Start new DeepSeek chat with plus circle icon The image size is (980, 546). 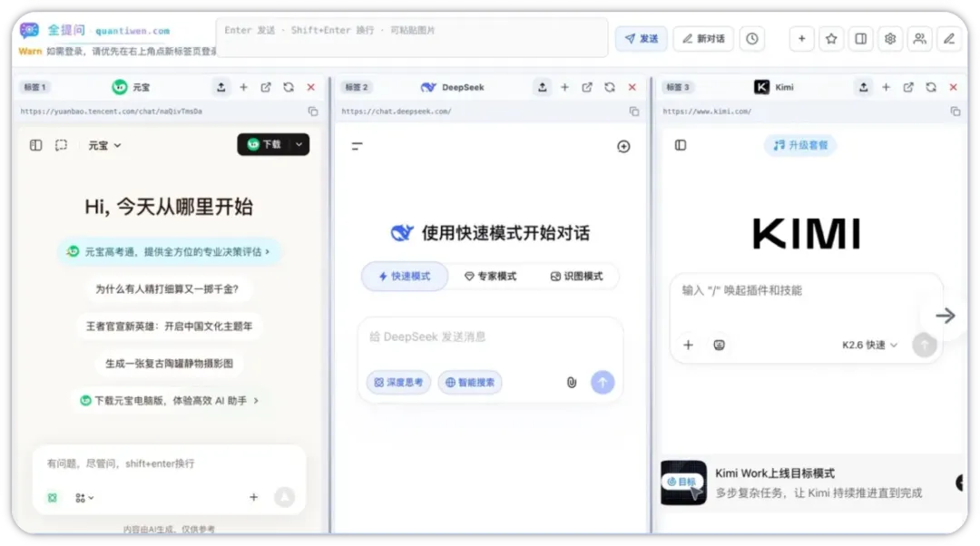623,146
